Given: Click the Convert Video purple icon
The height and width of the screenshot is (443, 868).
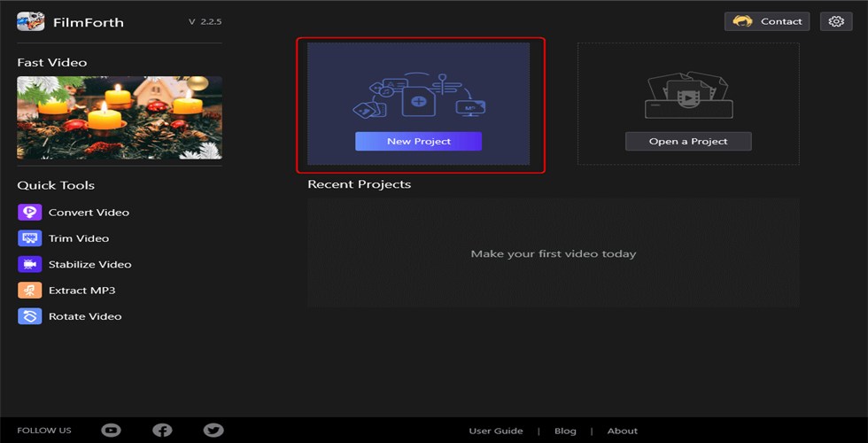Looking at the screenshot, I should [30, 212].
